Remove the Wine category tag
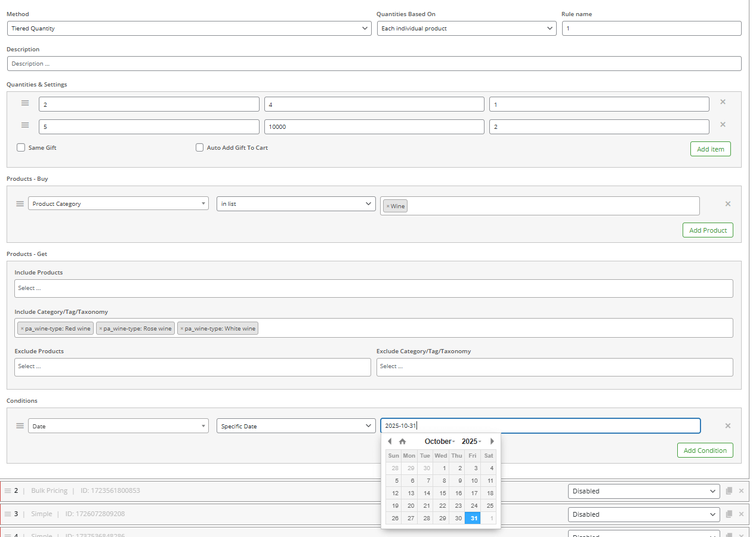 pyautogui.click(x=388, y=206)
